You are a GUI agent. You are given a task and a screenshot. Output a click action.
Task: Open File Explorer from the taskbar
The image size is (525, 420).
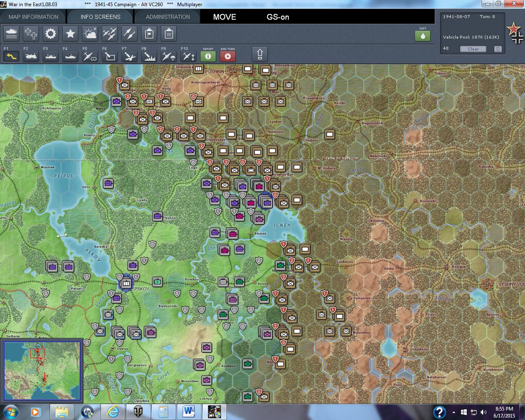pos(62,412)
